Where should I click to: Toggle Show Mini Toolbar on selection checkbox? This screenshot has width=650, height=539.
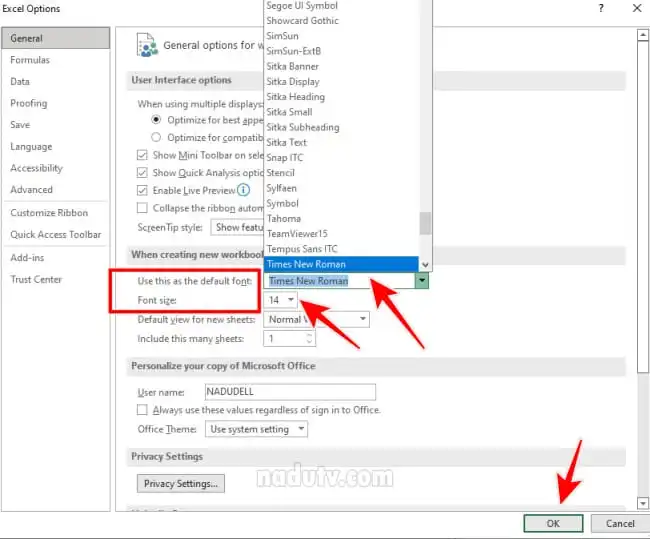coord(142,155)
